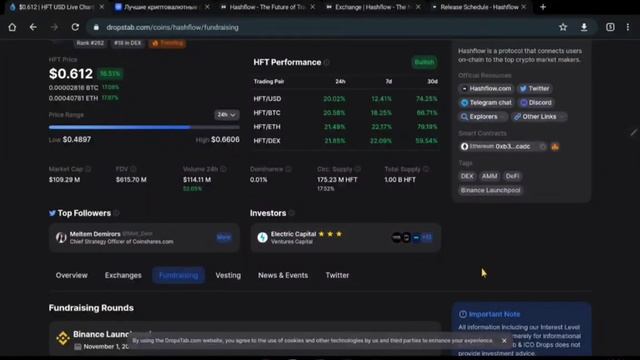
Task: Click the Binance Launchpool tag
Action: tap(490, 190)
